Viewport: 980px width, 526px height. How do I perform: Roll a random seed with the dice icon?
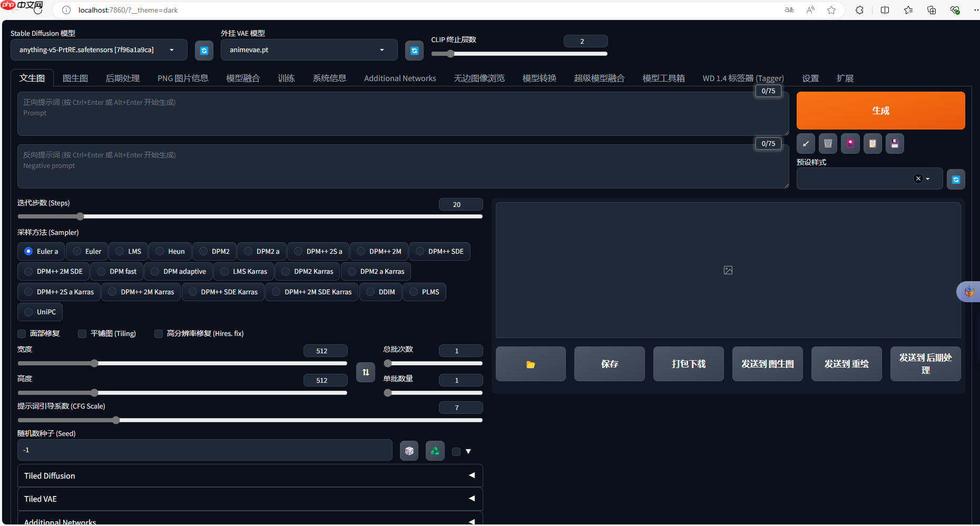(x=409, y=450)
